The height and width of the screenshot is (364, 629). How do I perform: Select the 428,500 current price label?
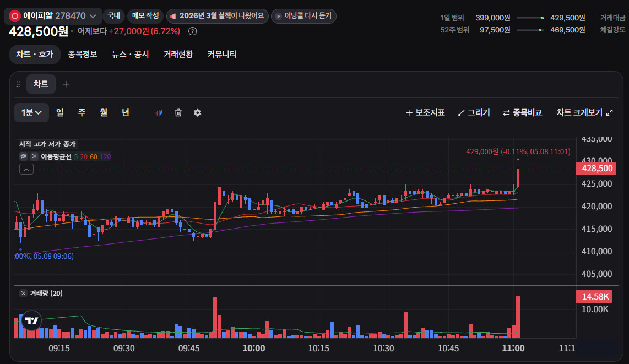pyautogui.click(x=597, y=169)
